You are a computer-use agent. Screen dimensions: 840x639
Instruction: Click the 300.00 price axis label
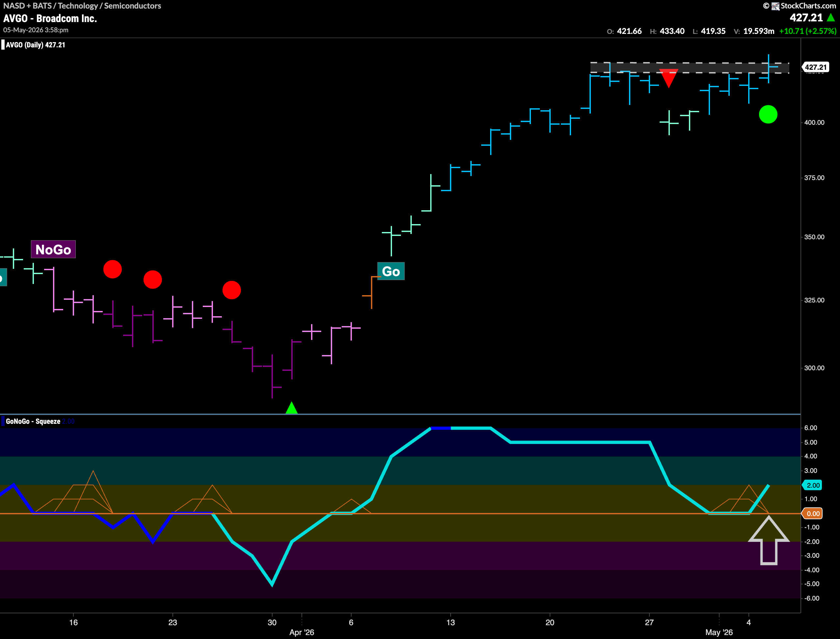[814, 368]
